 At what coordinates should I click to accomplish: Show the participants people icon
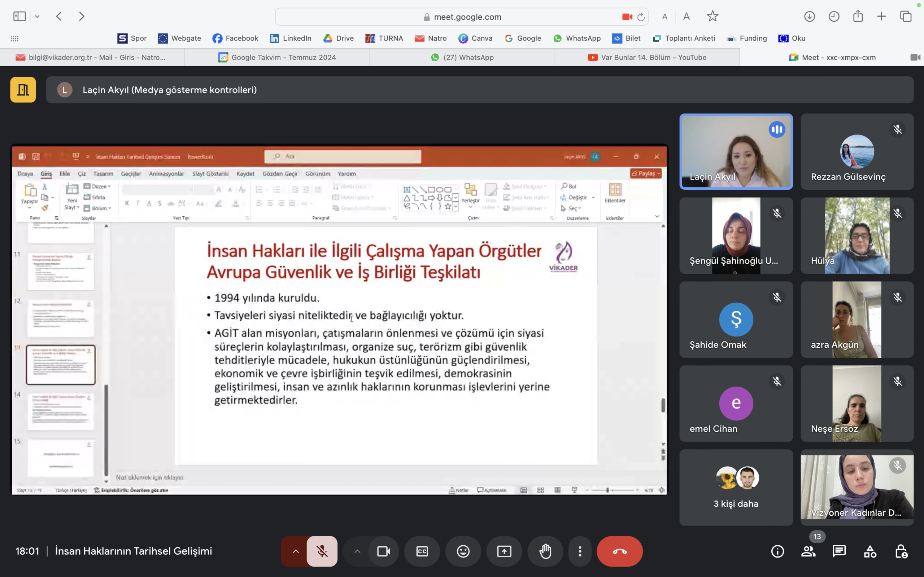click(x=808, y=551)
